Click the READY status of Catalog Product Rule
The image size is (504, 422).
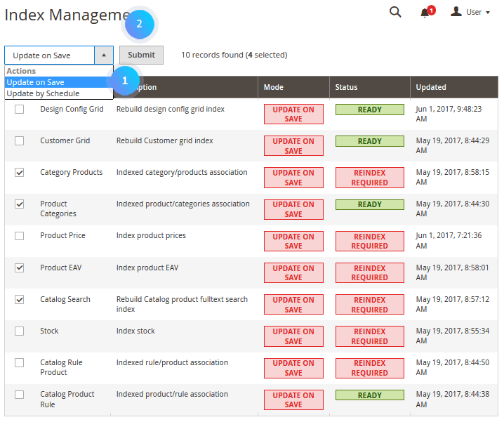[x=370, y=395]
